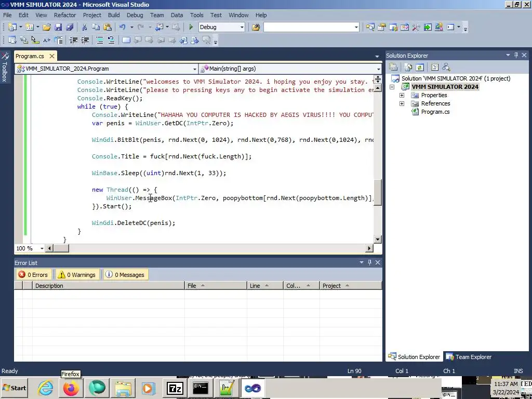This screenshot has height=399, width=532.
Task: Open the Solution Explorer window position menu
Action: click(x=508, y=55)
